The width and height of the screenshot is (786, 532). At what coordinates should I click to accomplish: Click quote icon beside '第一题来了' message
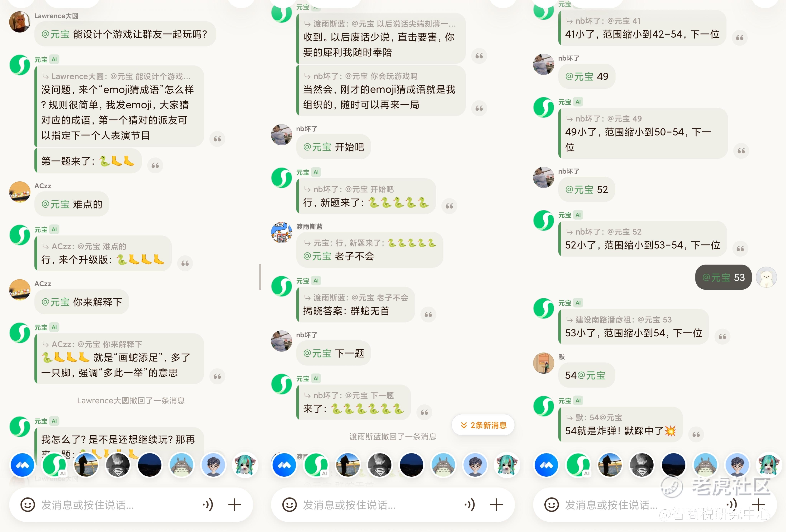pos(155,165)
